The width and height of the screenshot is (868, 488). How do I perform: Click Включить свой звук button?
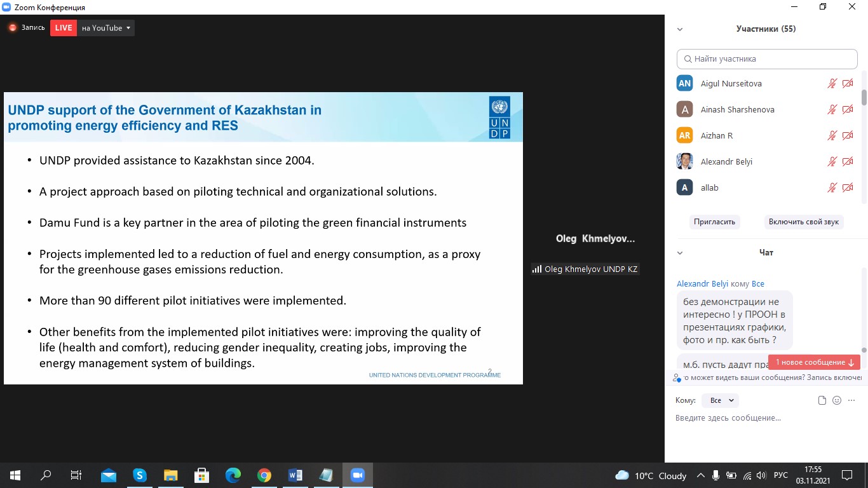[804, 222]
